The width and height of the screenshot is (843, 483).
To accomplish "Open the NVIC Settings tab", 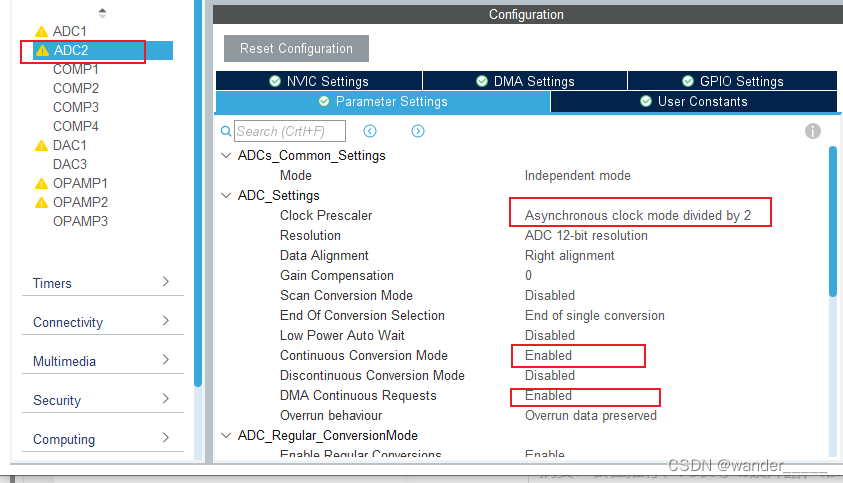I will [x=319, y=81].
